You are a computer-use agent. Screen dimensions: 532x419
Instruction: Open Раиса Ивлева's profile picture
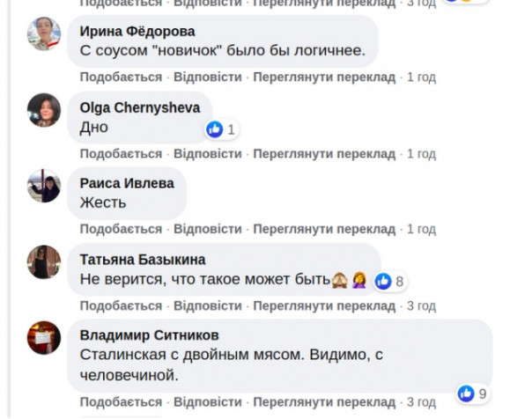44,186
